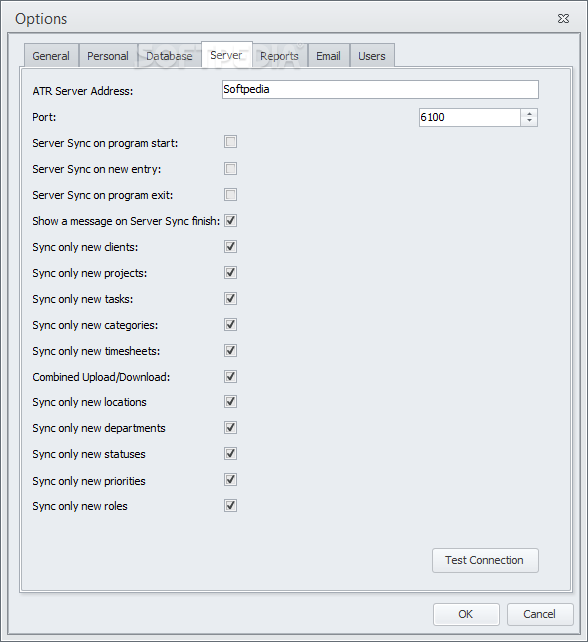Click the 'Port:' label

click(x=44, y=117)
